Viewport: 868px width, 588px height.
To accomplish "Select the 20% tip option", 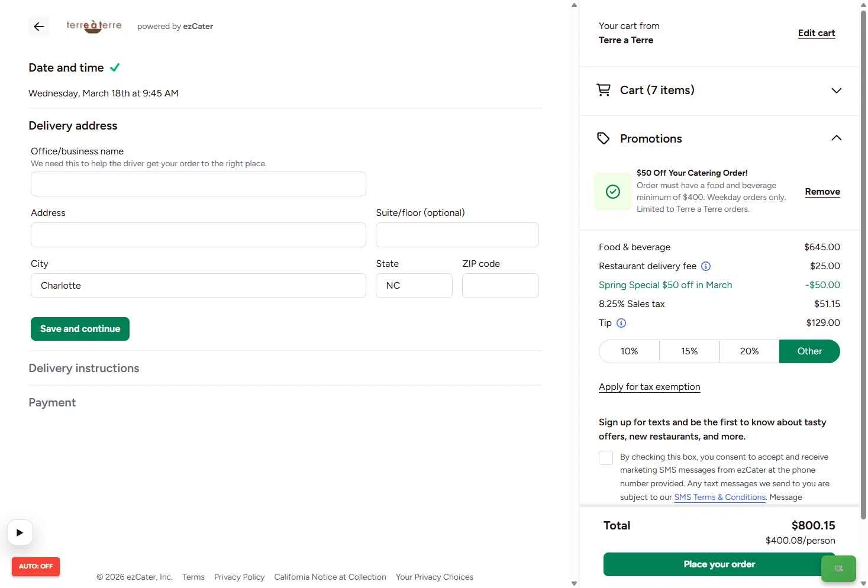I will coord(749,351).
